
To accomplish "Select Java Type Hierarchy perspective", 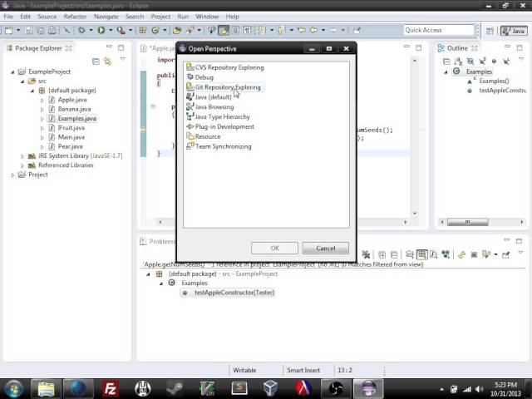I will click(222, 117).
